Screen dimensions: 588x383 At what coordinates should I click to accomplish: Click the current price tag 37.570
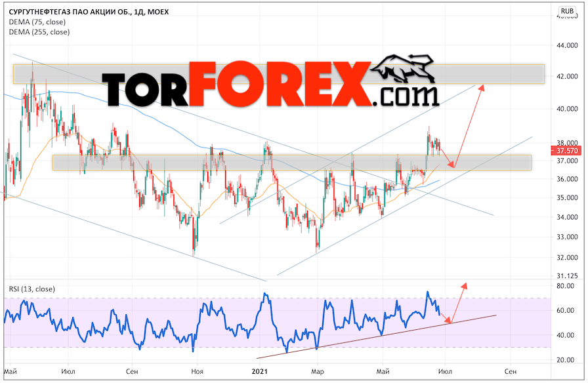pyautogui.click(x=566, y=151)
